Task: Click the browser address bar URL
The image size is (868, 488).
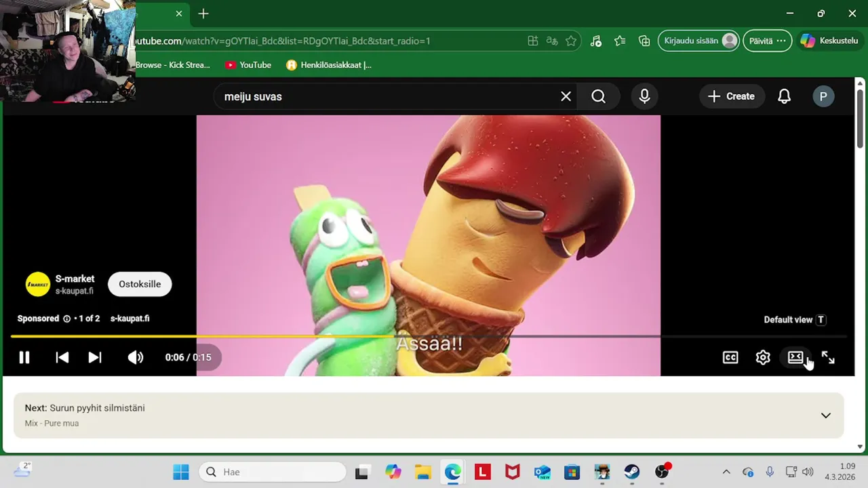Action: (282, 41)
